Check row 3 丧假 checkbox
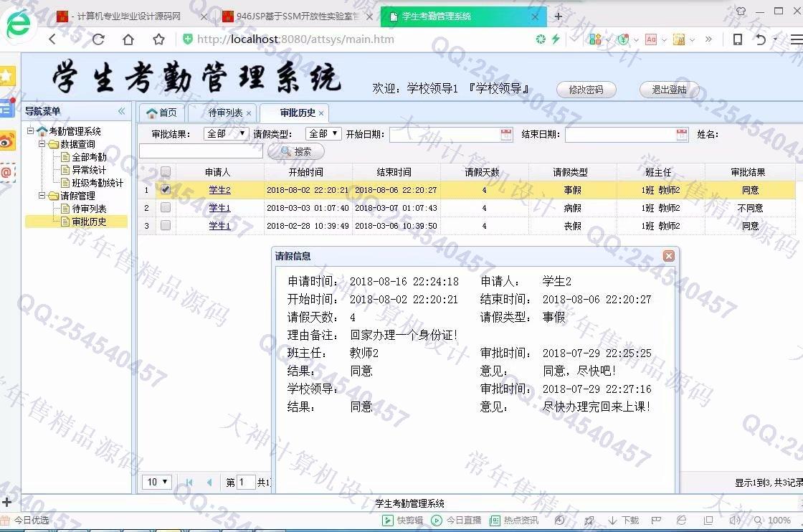Screen dimensions: 803x532 click(166, 225)
